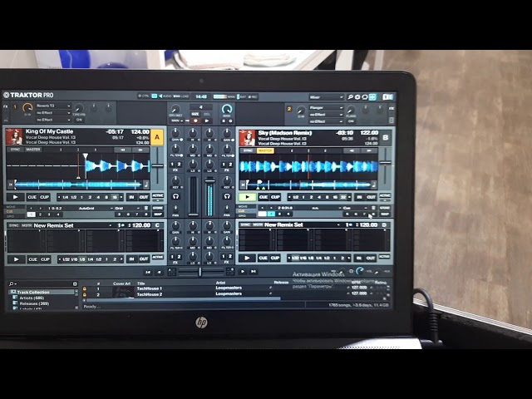The height and width of the screenshot is (399, 532).
Task: Click Deck B trash delete cue icon
Action: [x=373, y=208]
